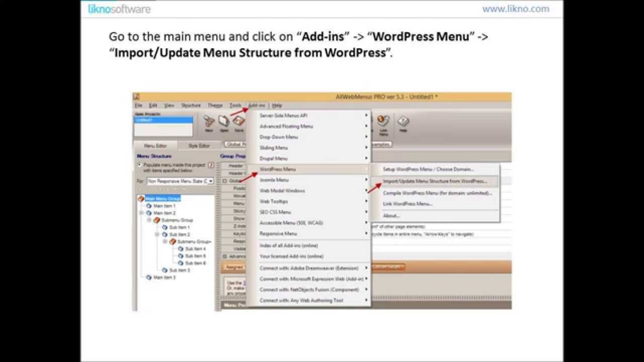Collapse the Global properties section
This screenshot has width=644, height=362.
pos(224,180)
